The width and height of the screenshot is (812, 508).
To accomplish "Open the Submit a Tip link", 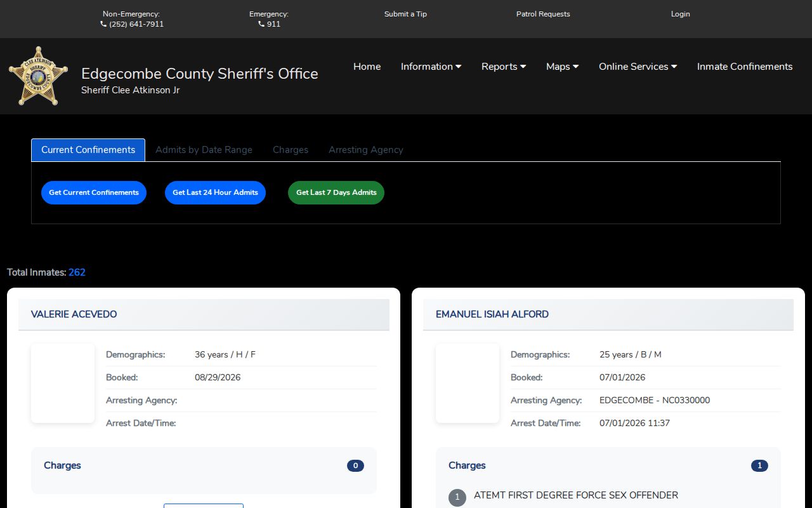I will [x=405, y=14].
